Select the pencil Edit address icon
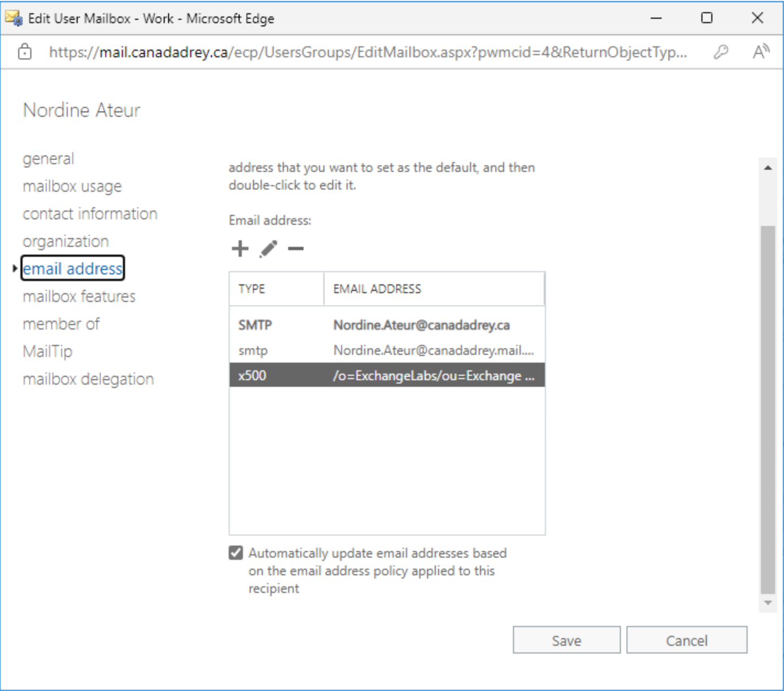Viewport: 784px width, 691px height. (x=268, y=249)
